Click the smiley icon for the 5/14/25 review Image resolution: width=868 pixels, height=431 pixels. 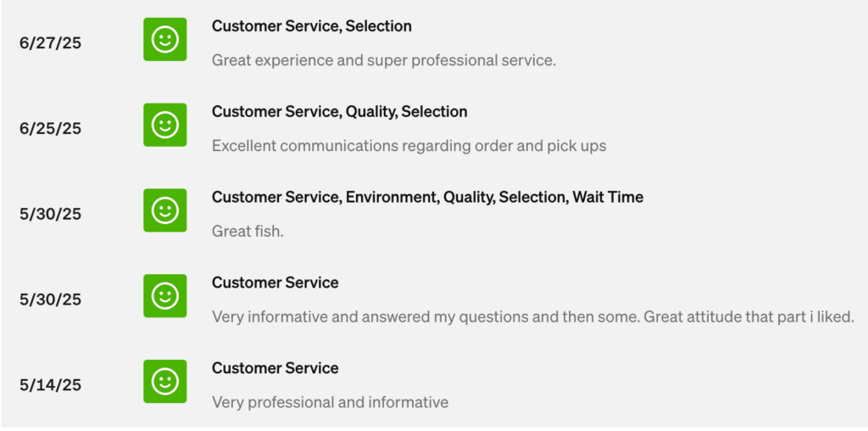[x=164, y=382]
